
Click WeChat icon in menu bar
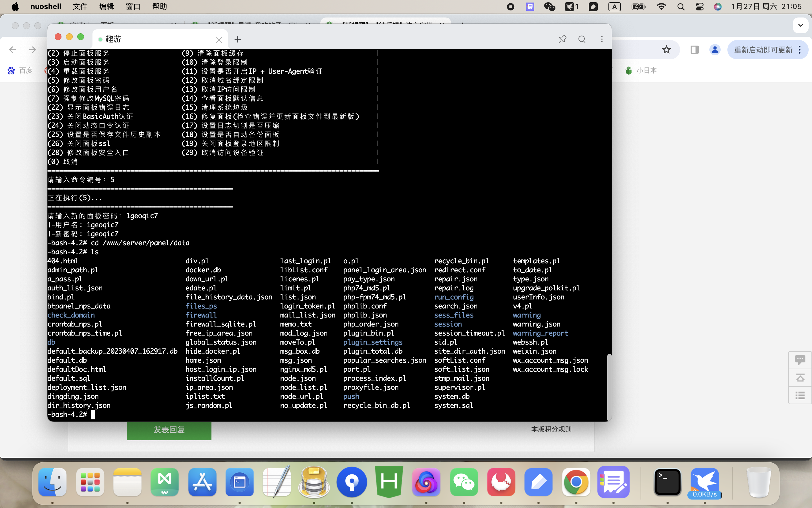click(550, 6)
